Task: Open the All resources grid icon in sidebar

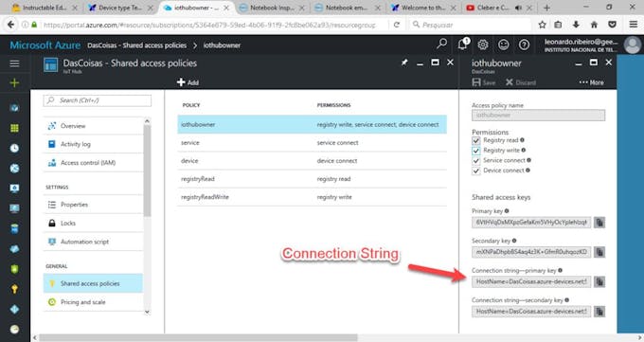Action: point(14,128)
